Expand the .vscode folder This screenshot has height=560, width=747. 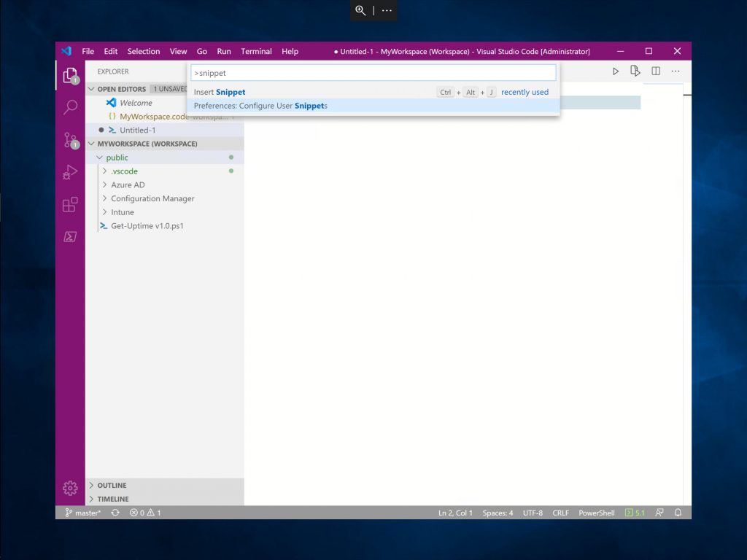[104, 171]
